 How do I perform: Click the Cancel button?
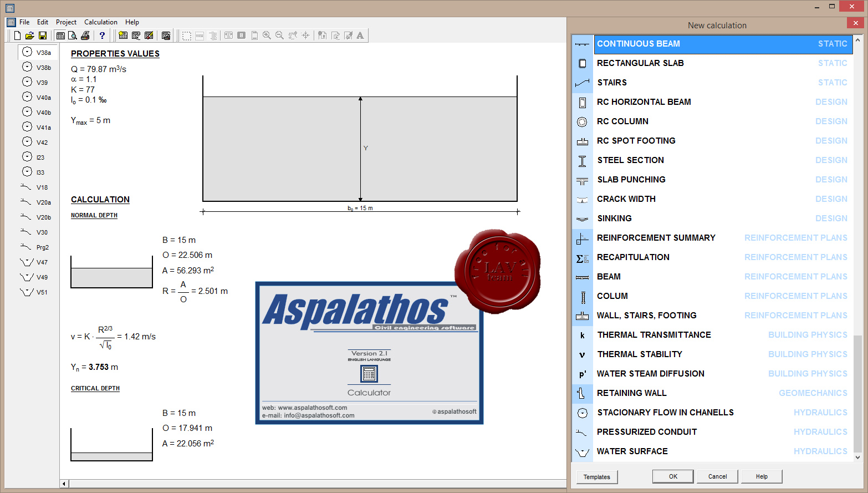click(717, 476)
